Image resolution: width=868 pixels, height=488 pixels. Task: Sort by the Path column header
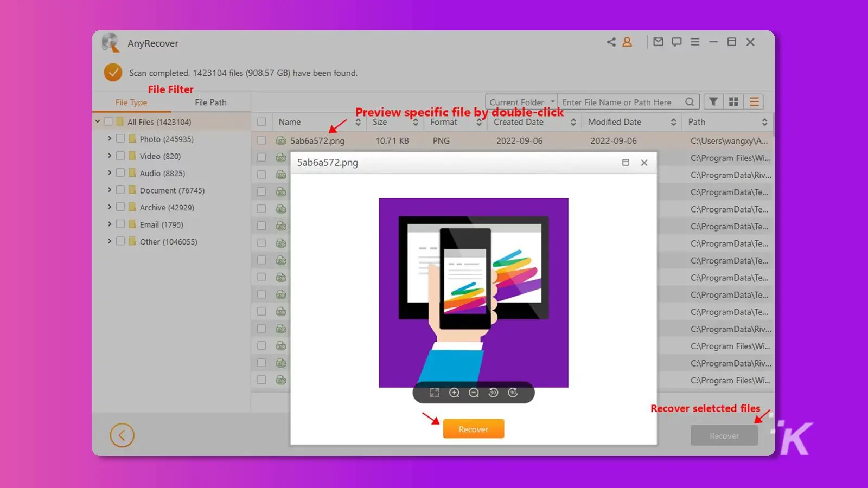coord(727,122)
